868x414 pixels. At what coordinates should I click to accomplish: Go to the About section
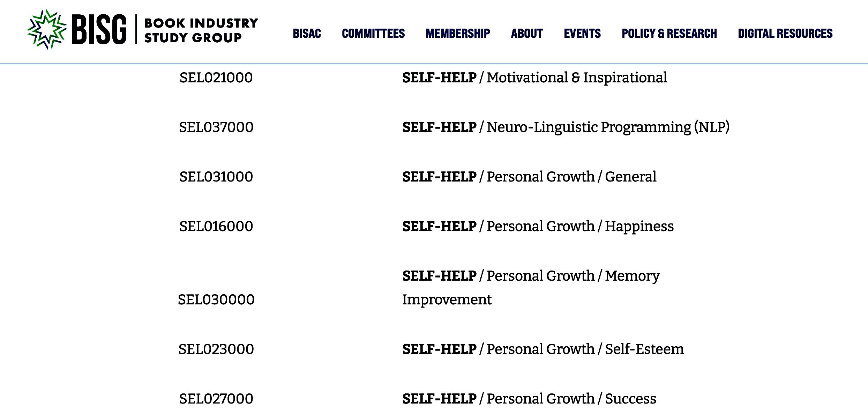527,33
